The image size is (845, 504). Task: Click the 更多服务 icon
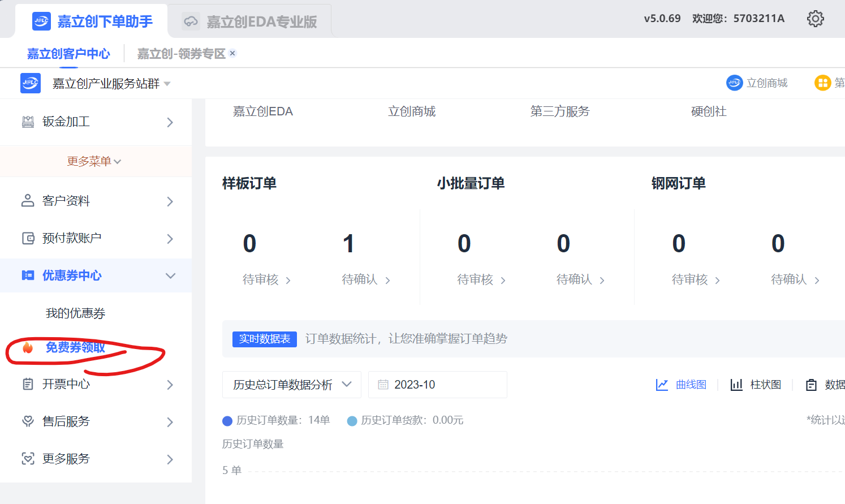tap(28, 459)
